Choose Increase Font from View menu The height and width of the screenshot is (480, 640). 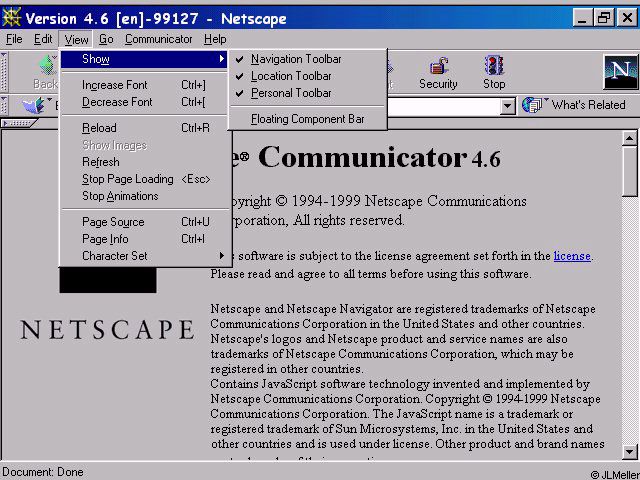[x=144, y=85]
